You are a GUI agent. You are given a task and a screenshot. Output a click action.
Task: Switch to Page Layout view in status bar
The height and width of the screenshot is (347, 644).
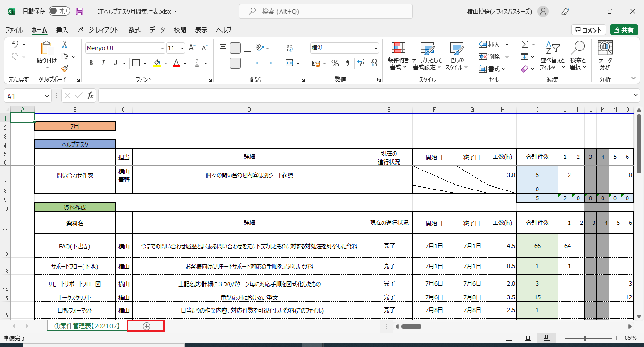[x=528, y=338]
